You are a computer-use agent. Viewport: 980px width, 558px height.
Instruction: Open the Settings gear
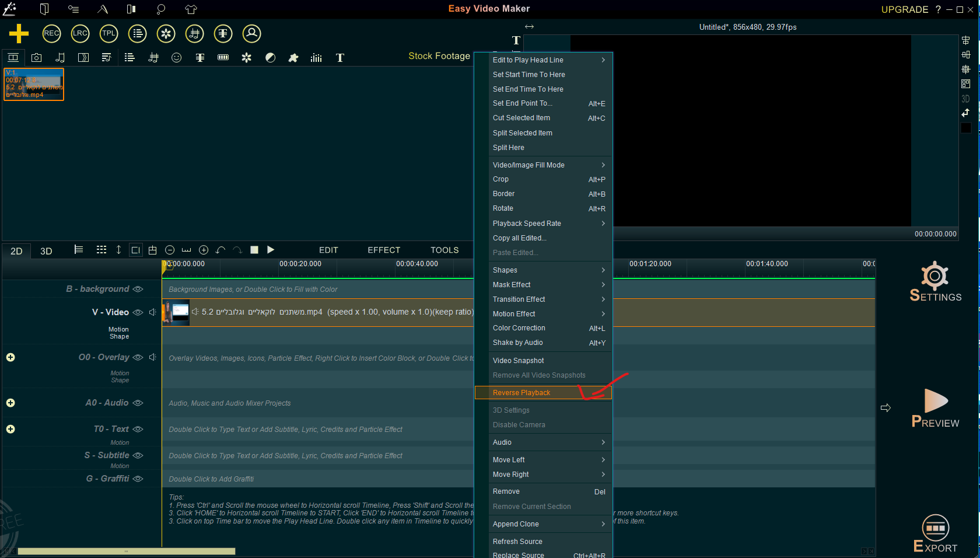935,281
